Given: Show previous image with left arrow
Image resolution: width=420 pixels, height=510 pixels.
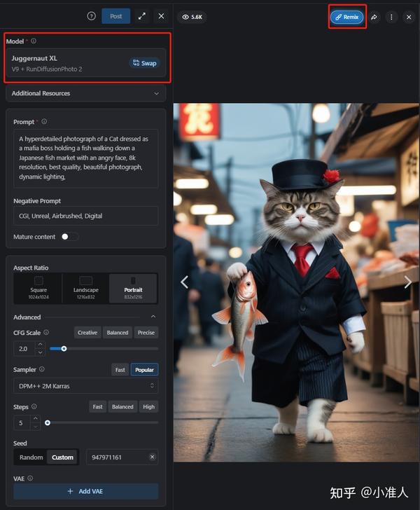Looking at the screenshot, I should 184,282.
